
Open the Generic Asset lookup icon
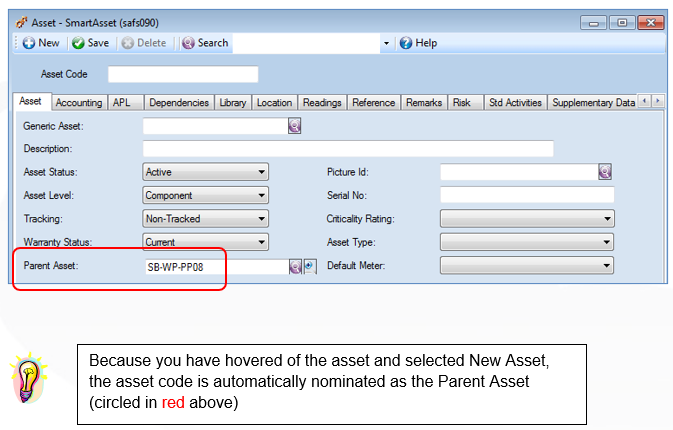(x=294, y=126)
